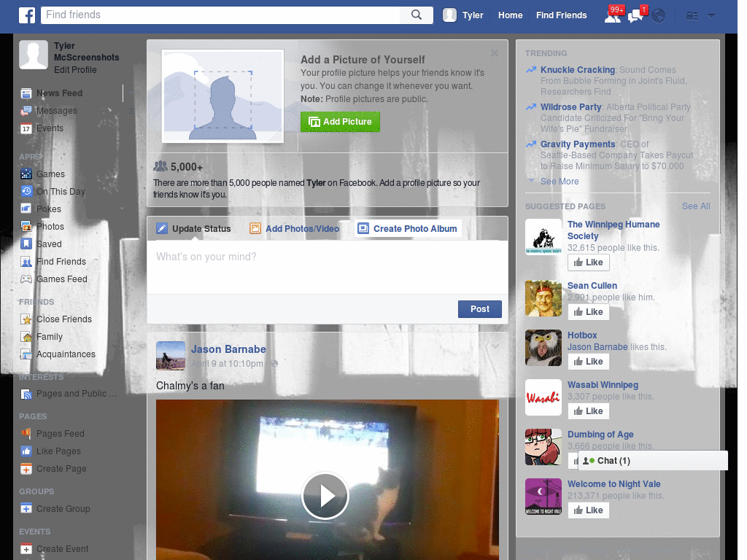
Task: Click the News Feed sidebar icon
Action: 26,93
